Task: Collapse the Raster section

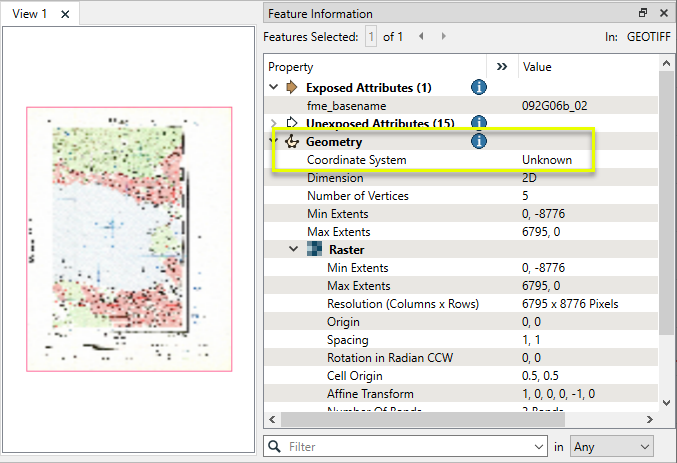Action: [294, 249]
